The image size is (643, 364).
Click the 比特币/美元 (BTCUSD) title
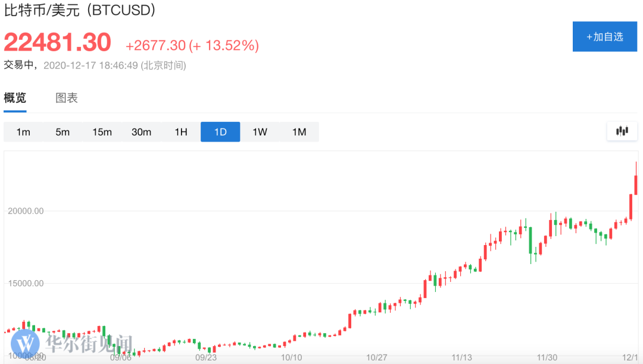pyautogui.click(x=80, y=10)
